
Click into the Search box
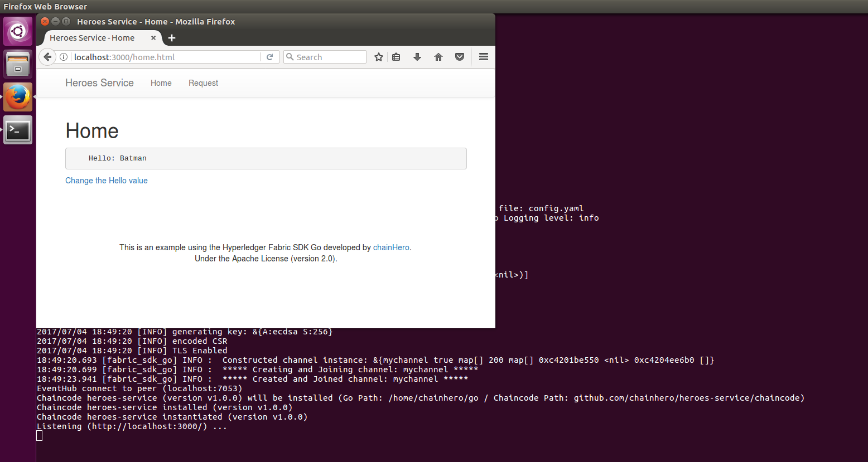[x=325, y=57]
